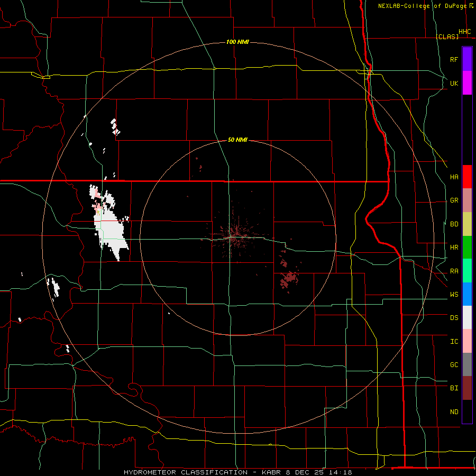Click the RF legend label

tap(454, 59)
